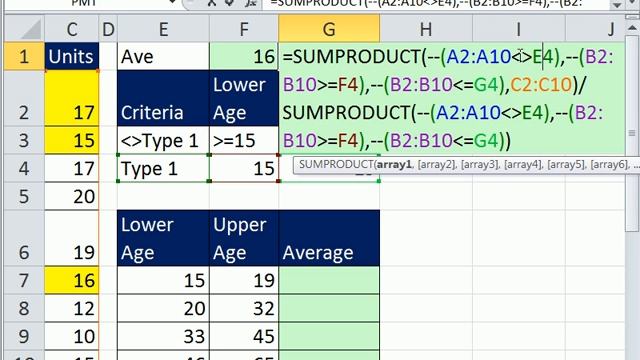Select column J header
Viewport: 640px width, 360px height.
[595, 29]
